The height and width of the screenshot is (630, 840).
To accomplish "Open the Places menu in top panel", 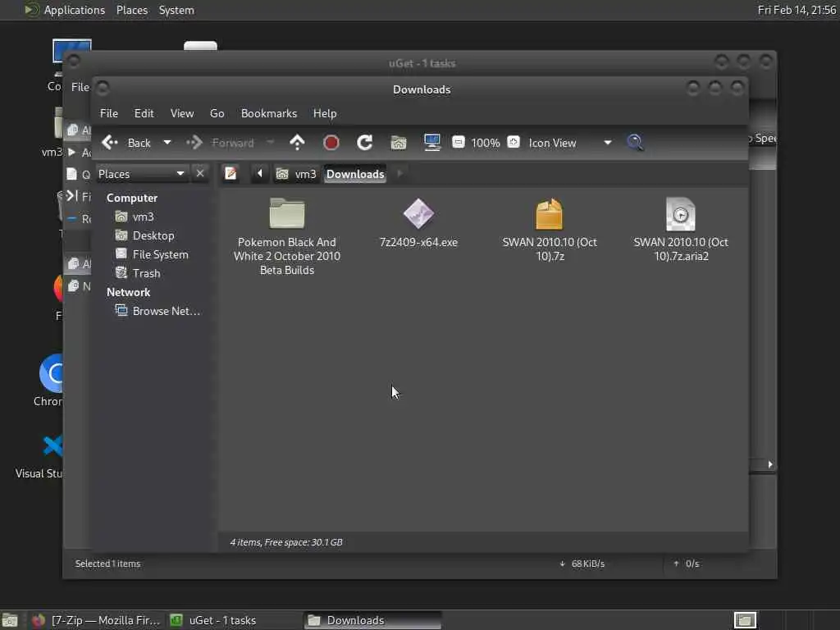I will click(132, 10).
